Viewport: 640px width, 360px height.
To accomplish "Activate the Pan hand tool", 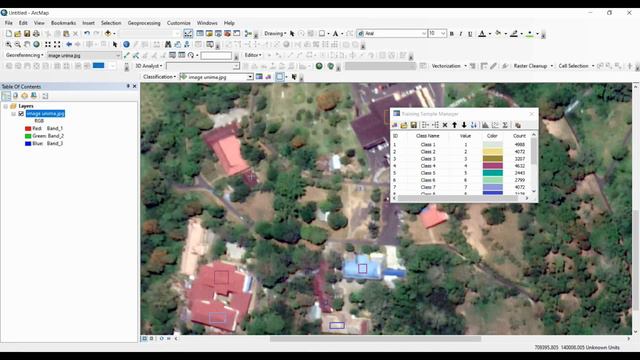I will pos(27,44).
